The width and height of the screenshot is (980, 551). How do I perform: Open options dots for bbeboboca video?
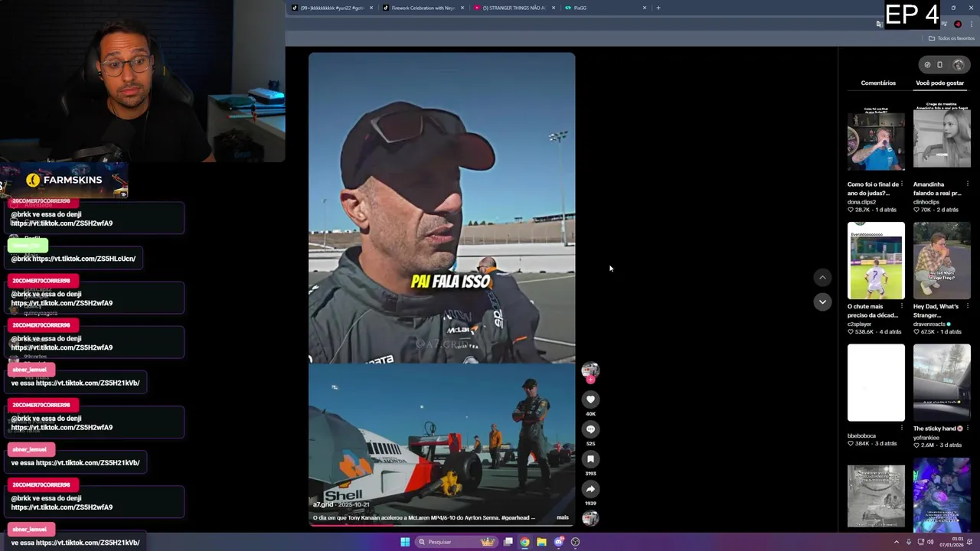(902, 429)
